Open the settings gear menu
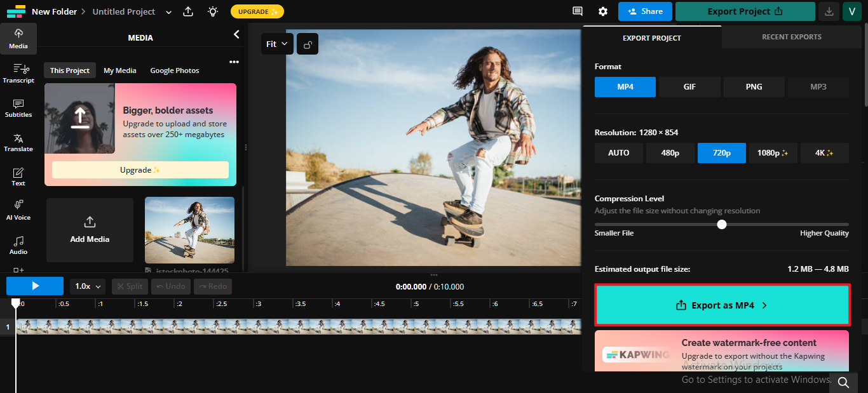 (602, 11)
